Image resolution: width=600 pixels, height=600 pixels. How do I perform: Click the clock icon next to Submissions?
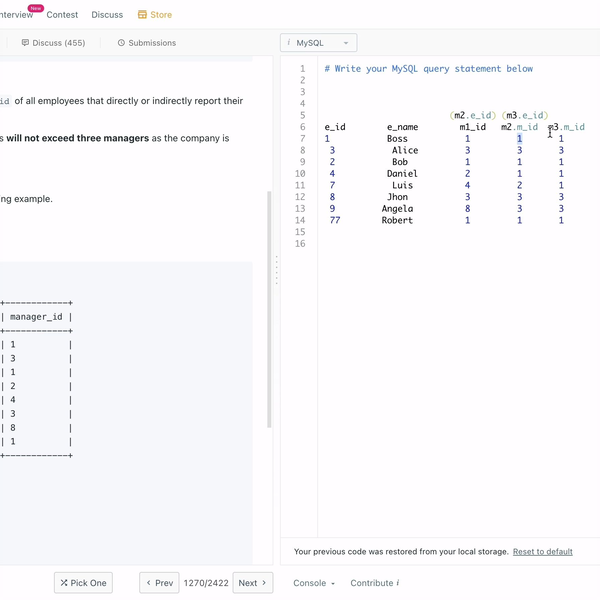point(122,43)
